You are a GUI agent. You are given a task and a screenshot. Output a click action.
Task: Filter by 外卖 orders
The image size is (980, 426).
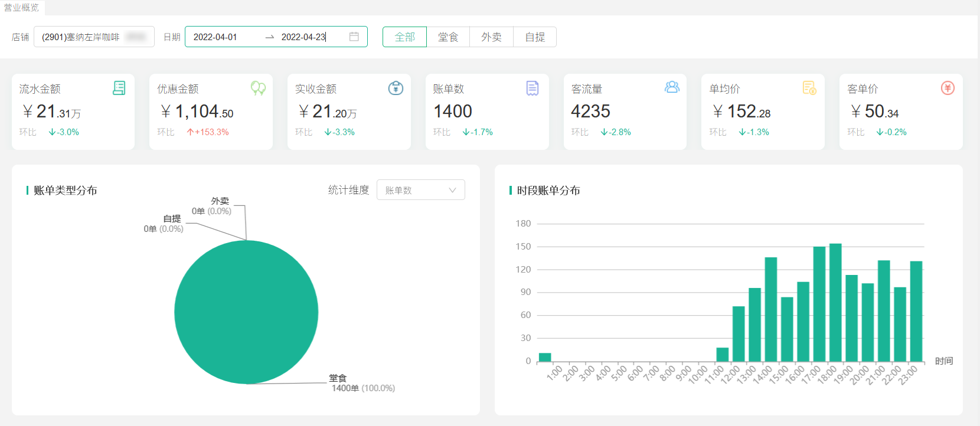pyautogui.click(x=491, y=37)
